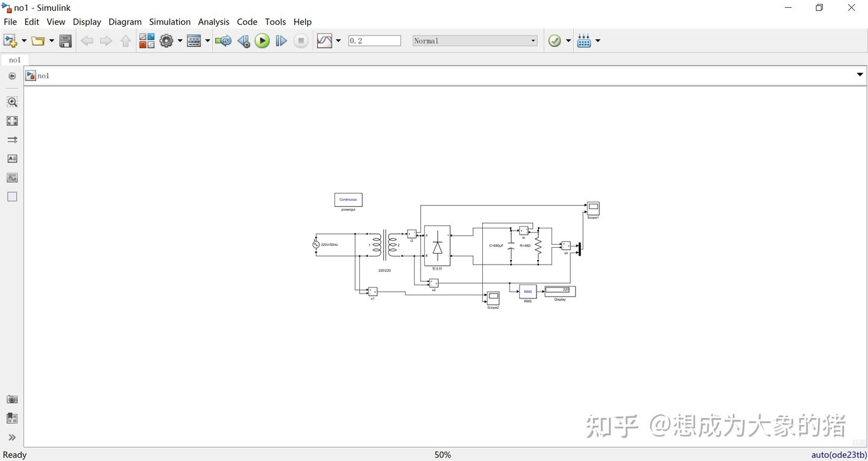Save the no1 model

[65, 40]
